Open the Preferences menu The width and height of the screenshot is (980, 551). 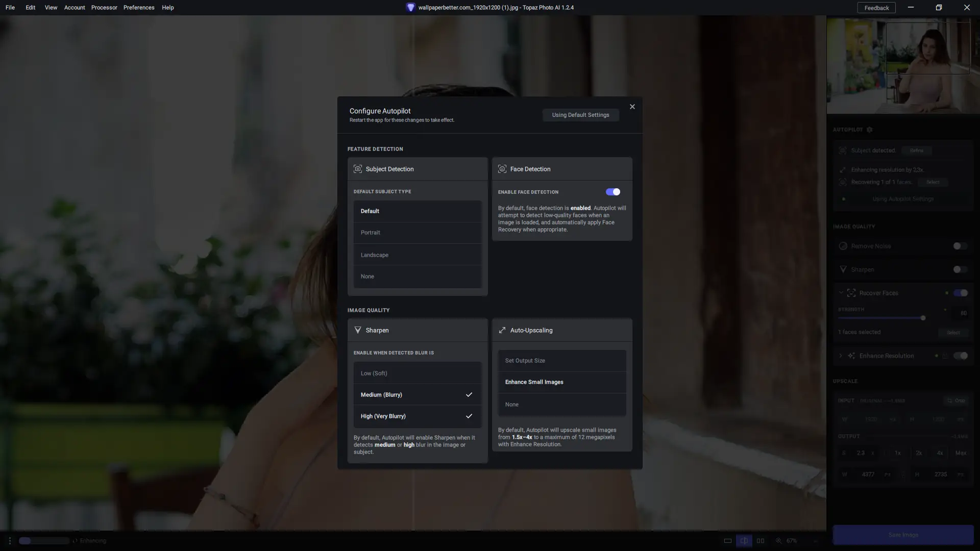(139, 8)
